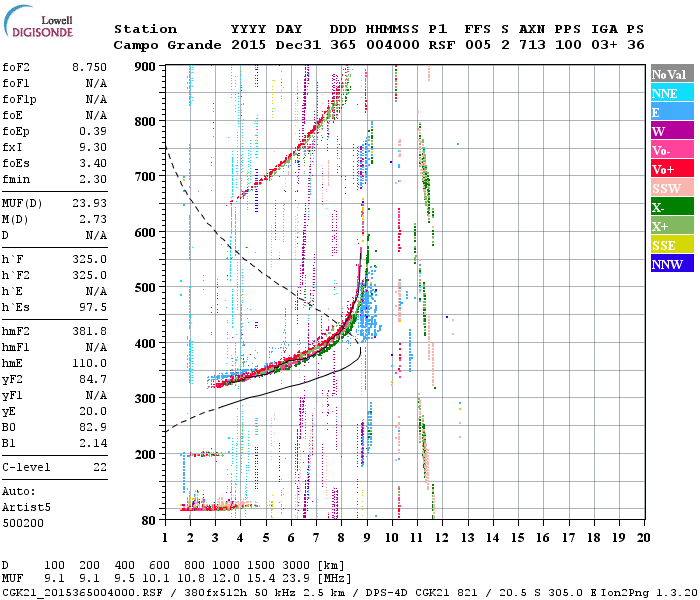Click the Ion2Png 1.3.20 version text
Image resolution: width=700 pixels, height=600 pixels.
(x=650, y=593)
